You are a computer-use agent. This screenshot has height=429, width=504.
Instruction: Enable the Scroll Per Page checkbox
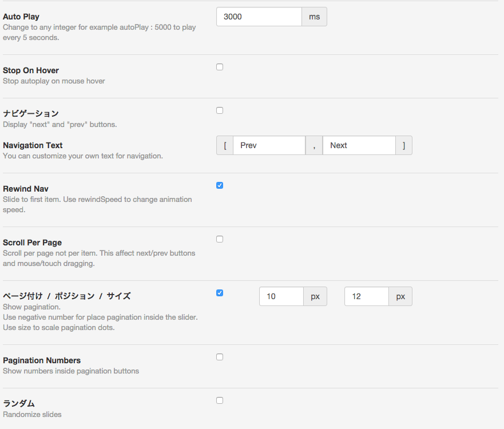(x=220, y=239)
